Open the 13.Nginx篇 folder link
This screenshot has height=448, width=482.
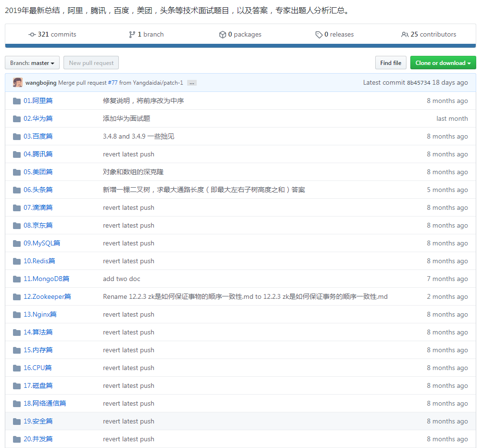[40, 315]
